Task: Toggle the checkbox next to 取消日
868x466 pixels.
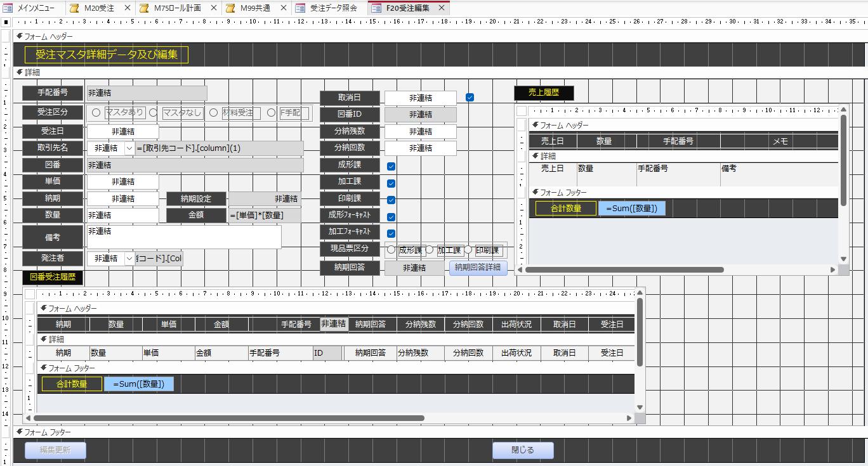Action: tap(470, 98)
